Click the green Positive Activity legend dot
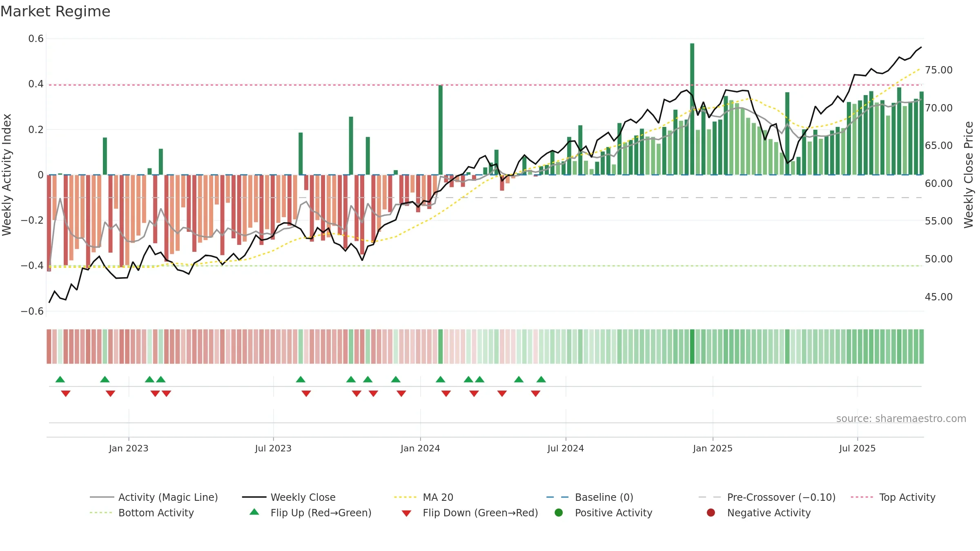 pyautogui.click(x=559, y=512)
